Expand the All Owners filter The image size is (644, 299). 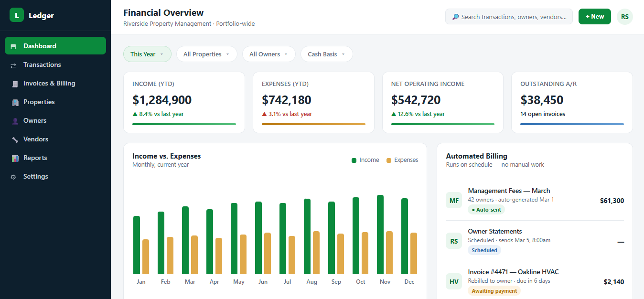[x=268, y=54]
